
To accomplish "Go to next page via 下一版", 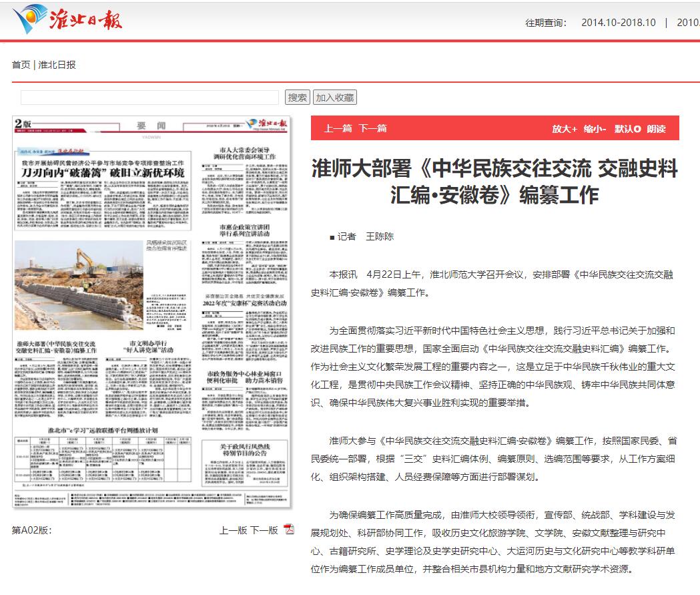I will 264,530.
